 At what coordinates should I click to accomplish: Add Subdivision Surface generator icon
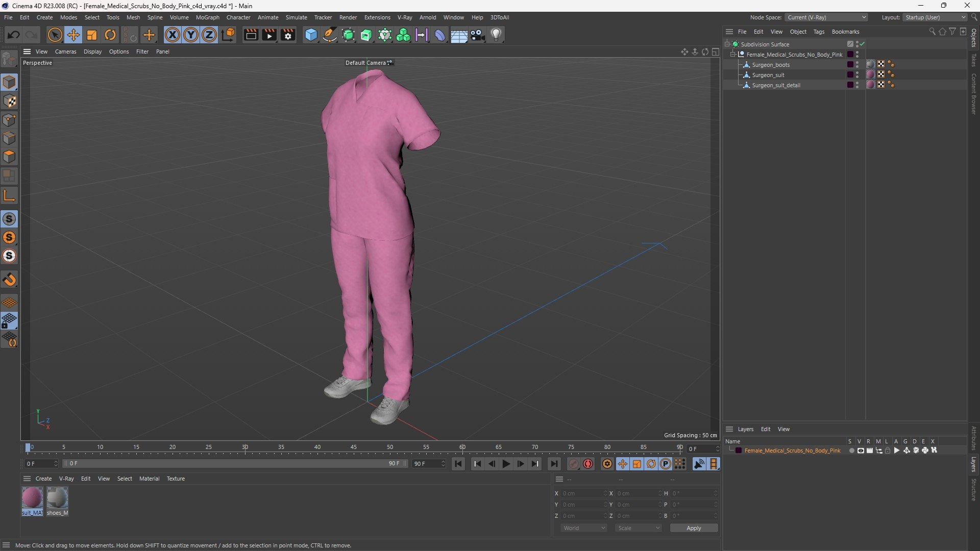(x=348, y=35)
